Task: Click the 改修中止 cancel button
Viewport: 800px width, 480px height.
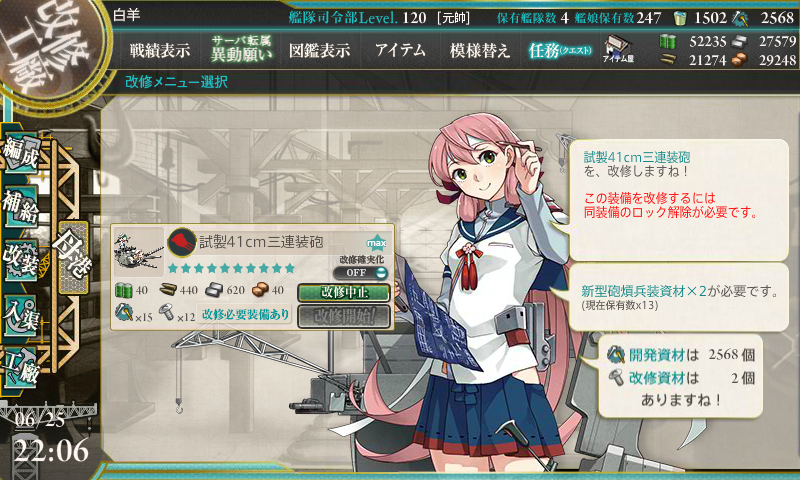Action: [344, 293]
